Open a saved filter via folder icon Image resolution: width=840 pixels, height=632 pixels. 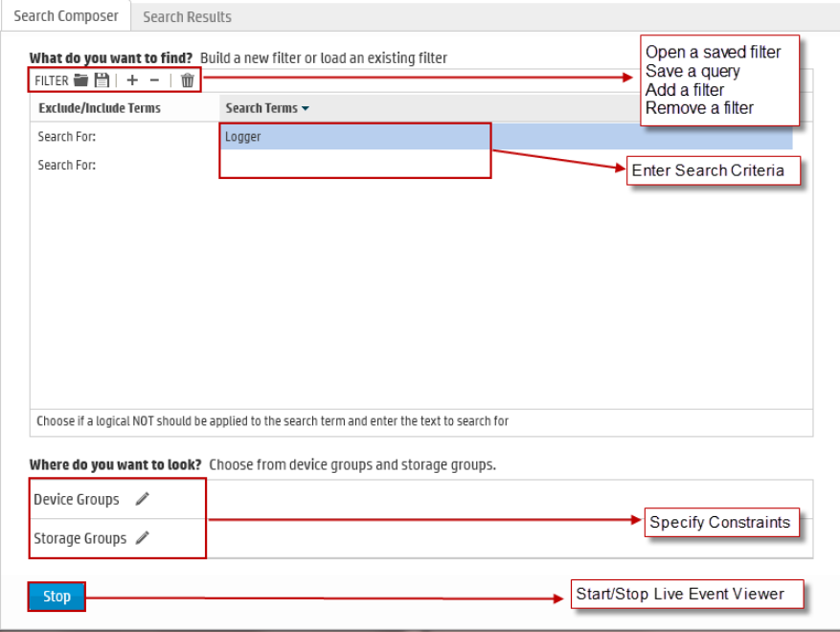point(80,80)
